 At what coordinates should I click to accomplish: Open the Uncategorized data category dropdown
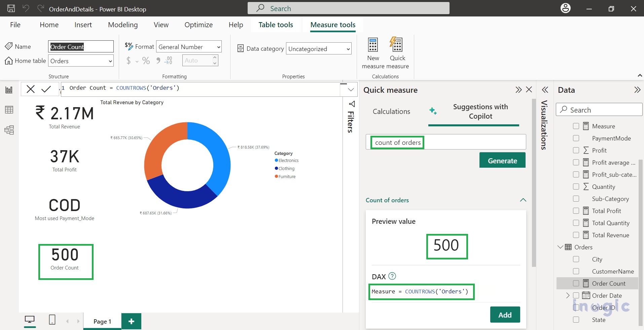[347, 48]
